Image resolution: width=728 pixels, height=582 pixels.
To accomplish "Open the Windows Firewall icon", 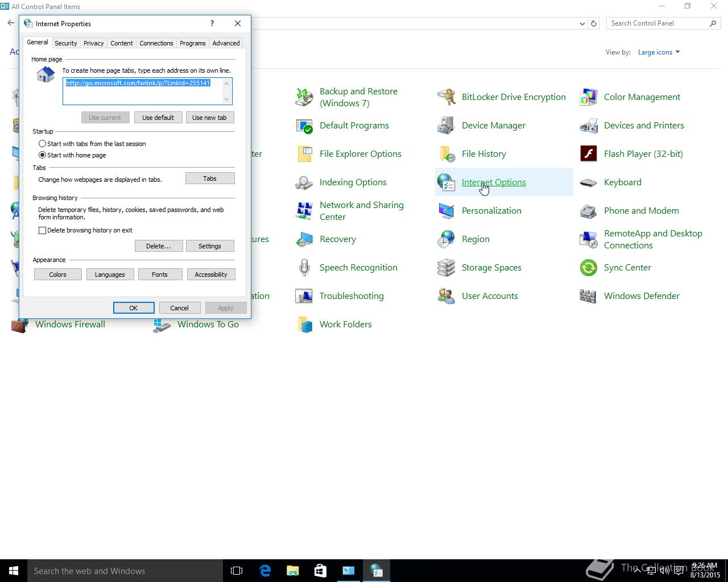I will click(20, 325).
